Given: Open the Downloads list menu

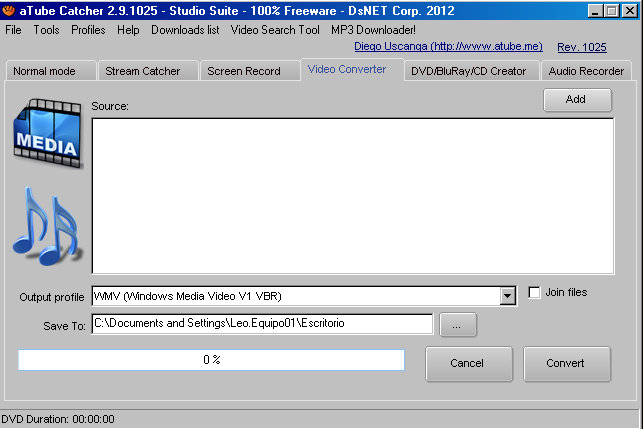Looking at the screenshot, I should click(185, 30).
